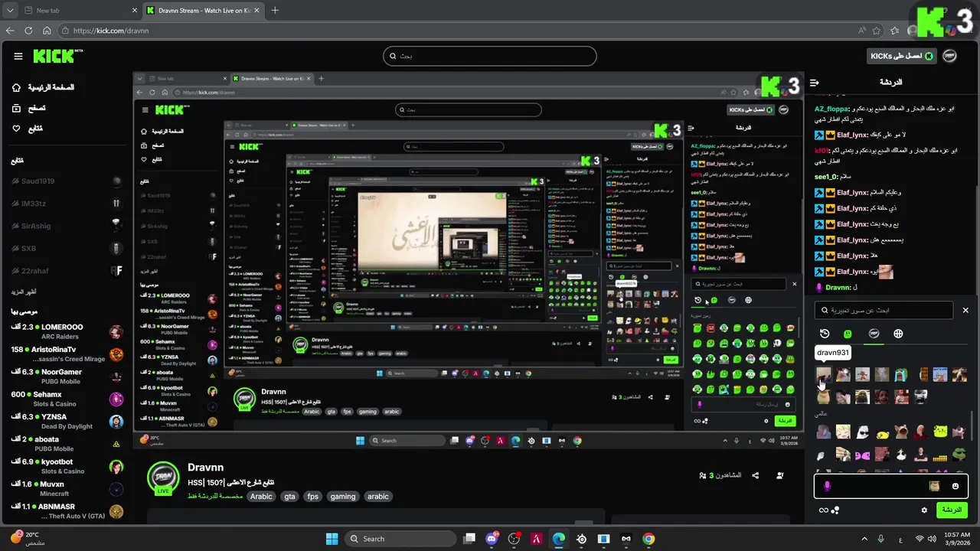The image size is (980, 551).
Task: Open the emoji smiley button in chat input
Action: tap(955, 486)
